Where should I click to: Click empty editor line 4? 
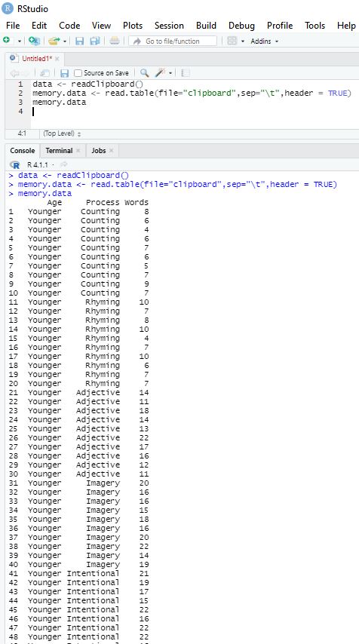[193, 112]
